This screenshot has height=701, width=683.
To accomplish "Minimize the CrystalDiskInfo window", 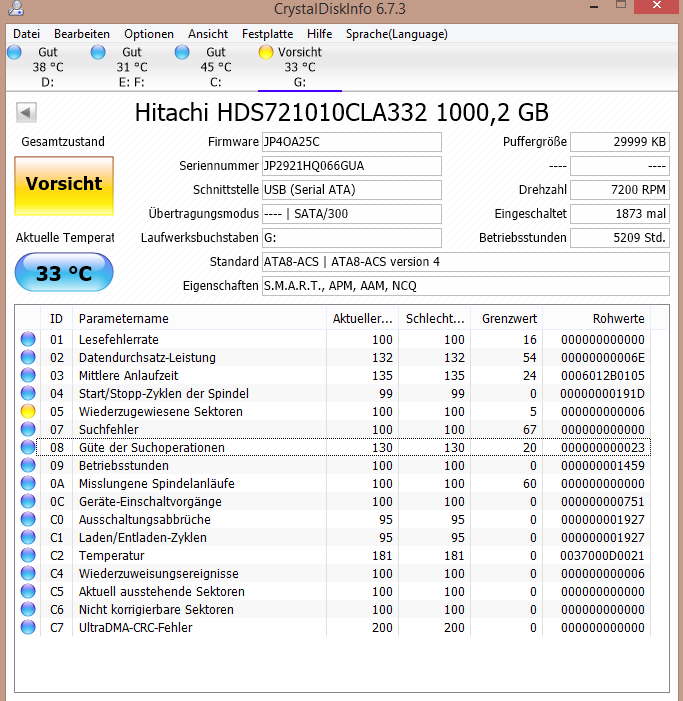I will point(594,7).
